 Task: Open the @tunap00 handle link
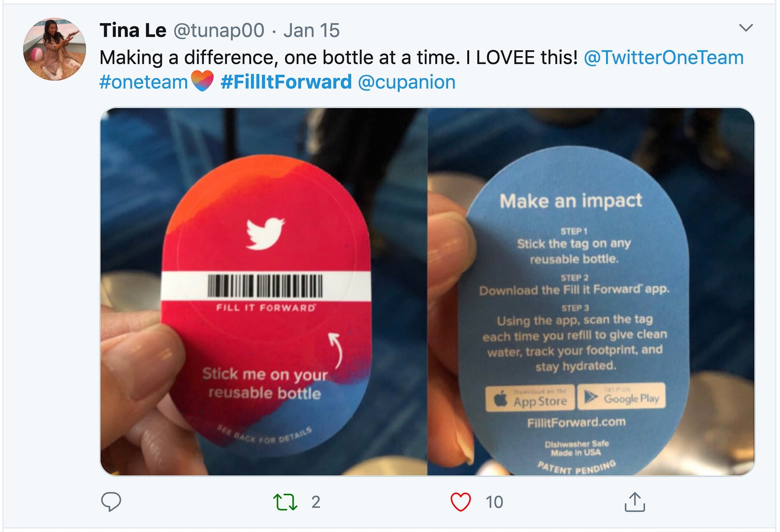tap(219, 30)
